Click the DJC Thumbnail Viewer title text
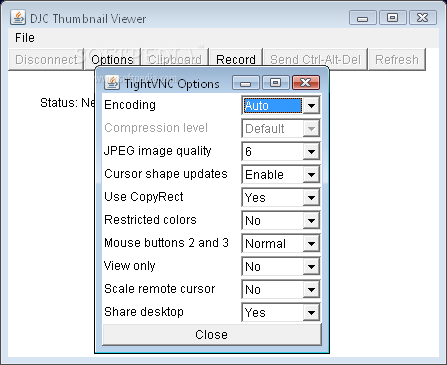The width and height of the screenshot is (447, 365). tap(88, 19)
